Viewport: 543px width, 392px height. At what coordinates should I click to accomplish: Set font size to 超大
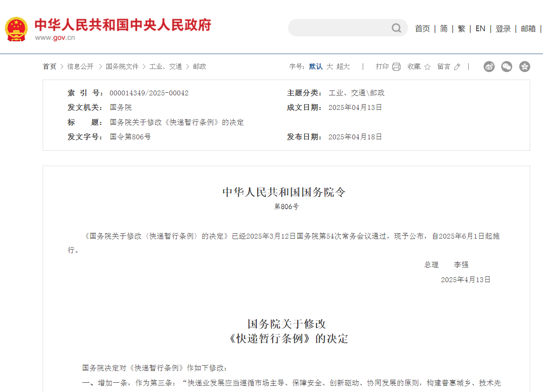pos(343,66)
